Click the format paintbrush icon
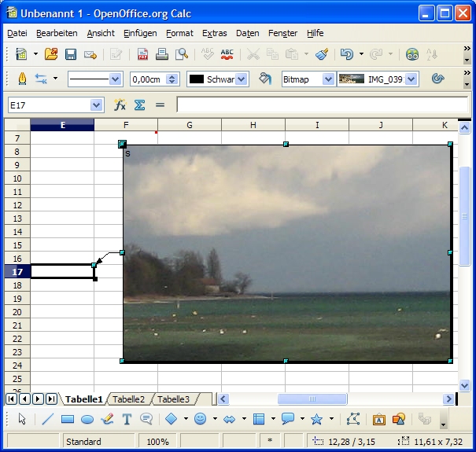 click(322, 54)
